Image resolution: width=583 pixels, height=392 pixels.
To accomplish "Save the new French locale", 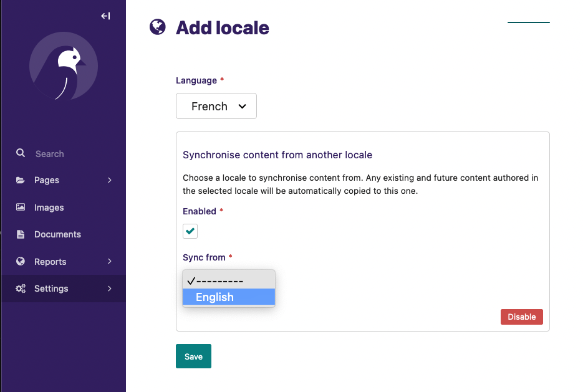I will tap(193, 356).
